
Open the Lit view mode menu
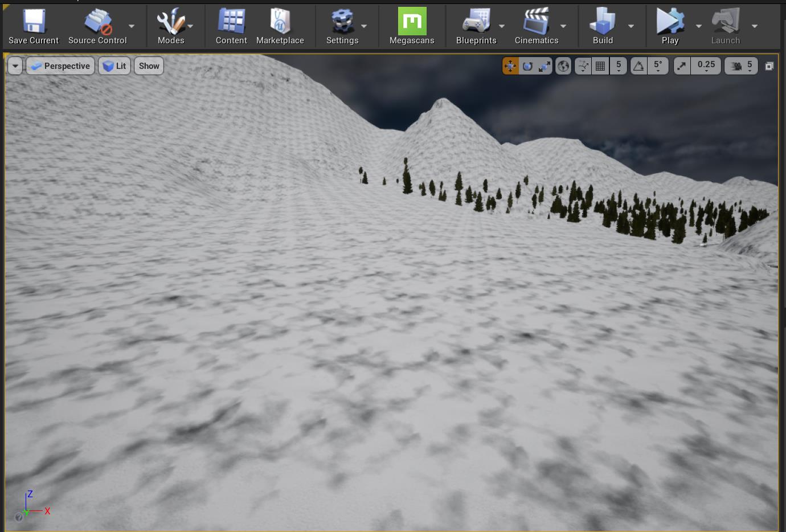(114, 66)
